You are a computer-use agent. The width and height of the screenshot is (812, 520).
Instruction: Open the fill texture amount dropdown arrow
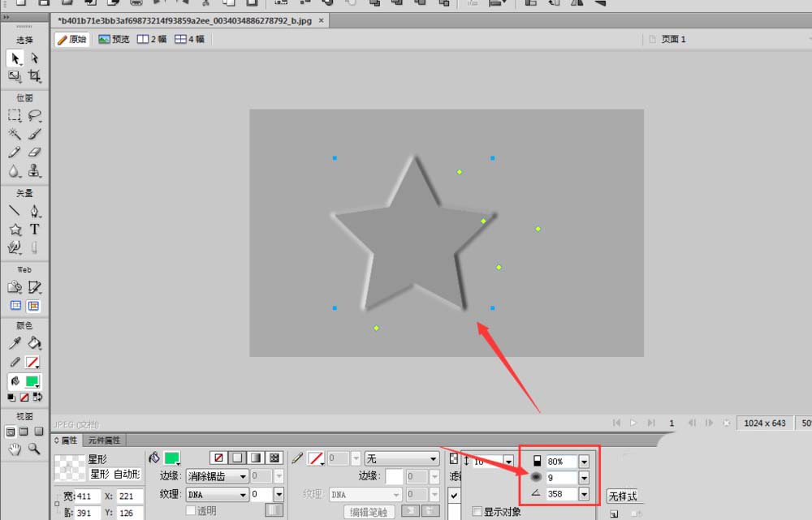[279, 495]
